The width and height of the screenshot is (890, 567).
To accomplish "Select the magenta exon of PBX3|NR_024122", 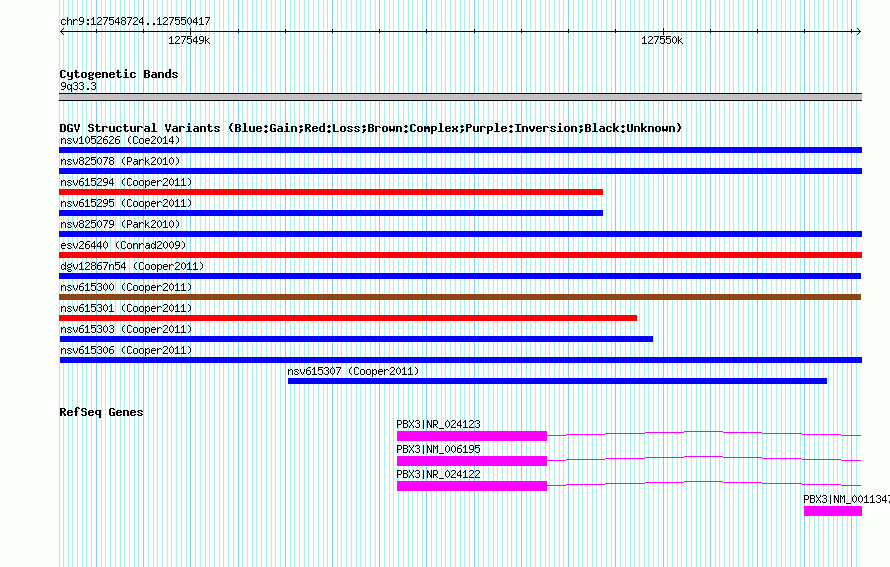I will pos(472,486).
